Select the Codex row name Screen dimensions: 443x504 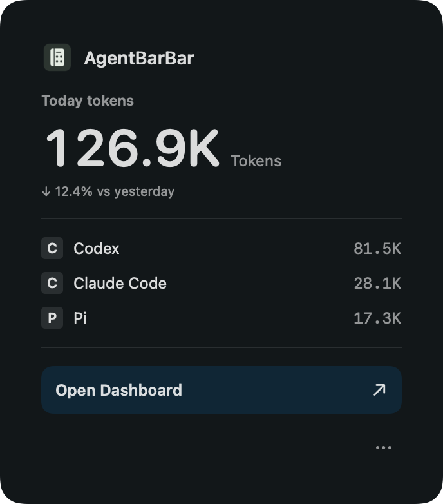[97, 249]
